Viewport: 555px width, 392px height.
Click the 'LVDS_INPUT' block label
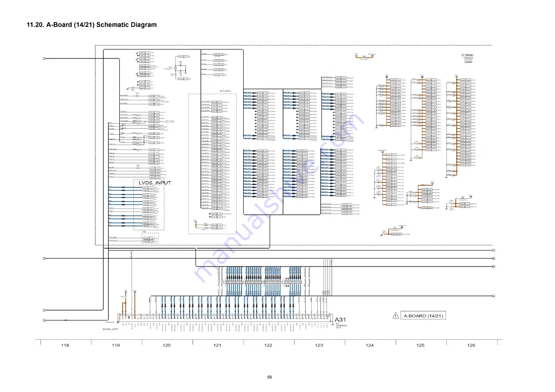pyautogui.click(x=155, y=183)
